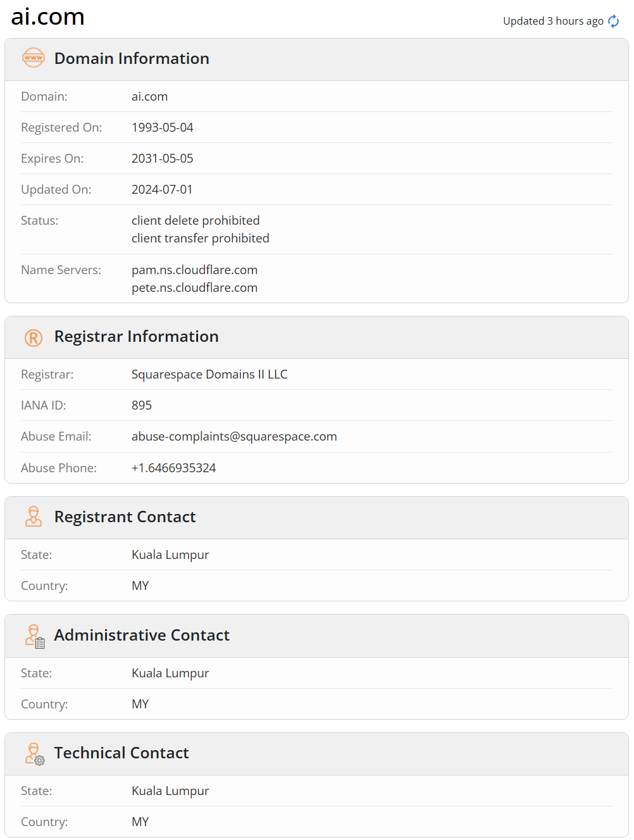Click the abuse phone number +1.6466935324
The image size is (634, 840).
[173, 468]
